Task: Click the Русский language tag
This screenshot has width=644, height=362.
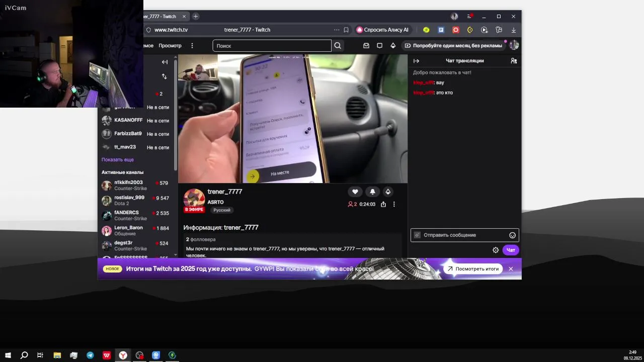Action: pos(222,210)
